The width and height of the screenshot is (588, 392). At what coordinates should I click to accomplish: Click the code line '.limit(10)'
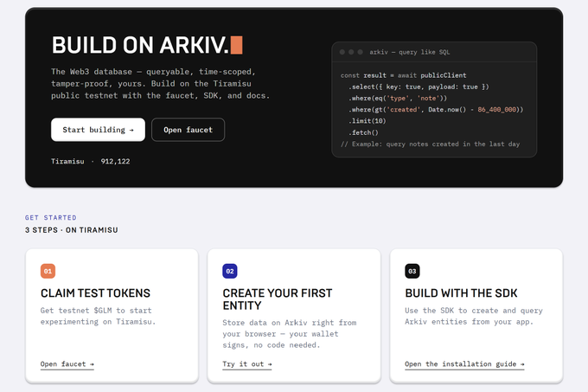[x=367, y=121]
